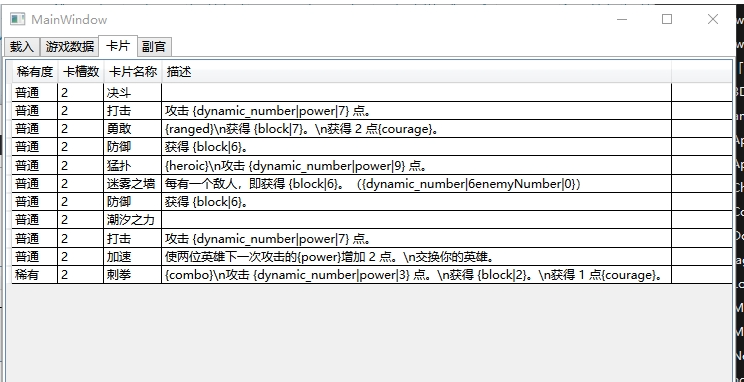Select the {heroic} description of 猛扑

[x=417, y=166]
